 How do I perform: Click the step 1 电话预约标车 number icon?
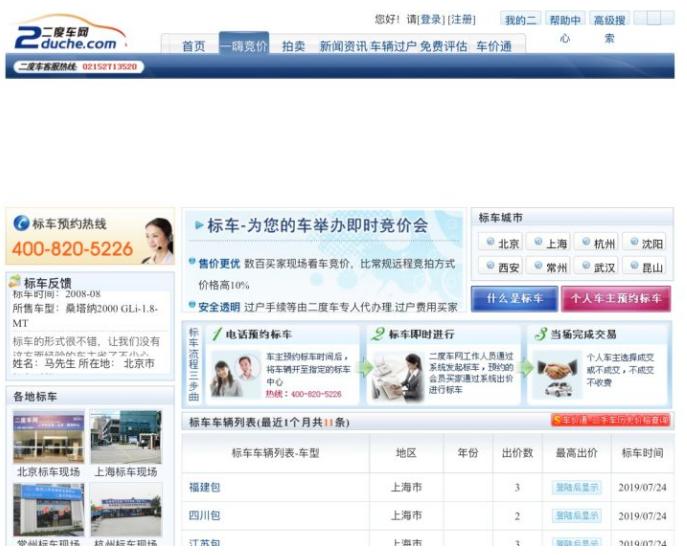[217, 334]
